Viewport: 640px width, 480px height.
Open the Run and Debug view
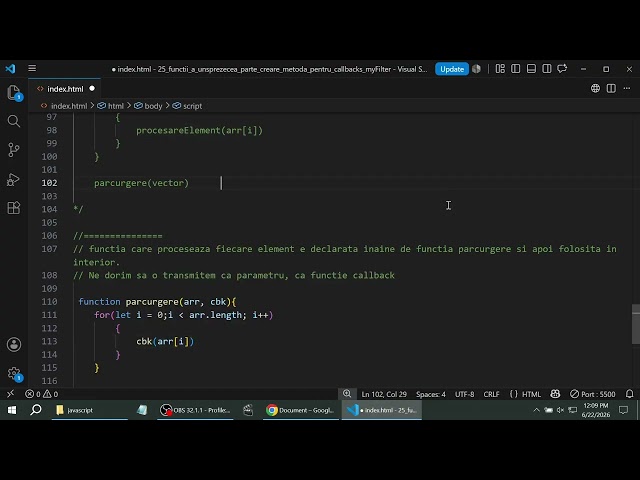[x=13, y=179]
